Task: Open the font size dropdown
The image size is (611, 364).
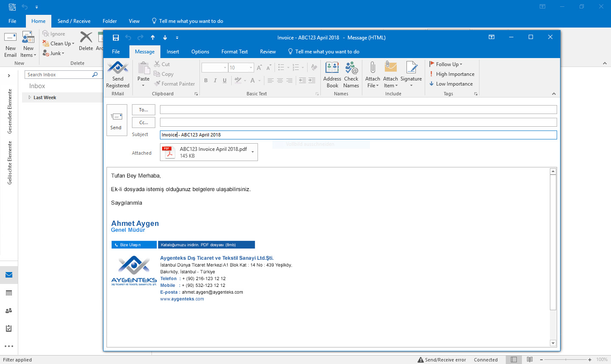Action: (x=251, y=68)
